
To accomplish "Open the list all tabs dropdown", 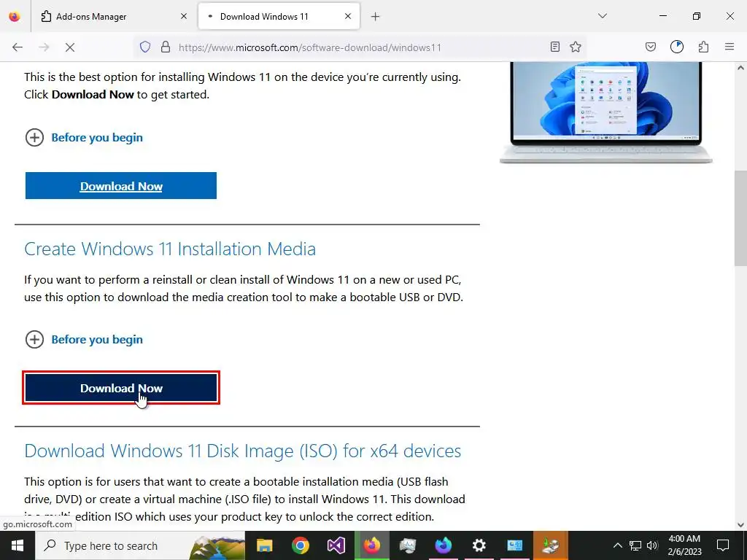I will pyautogui.click(x=603, y=16).
